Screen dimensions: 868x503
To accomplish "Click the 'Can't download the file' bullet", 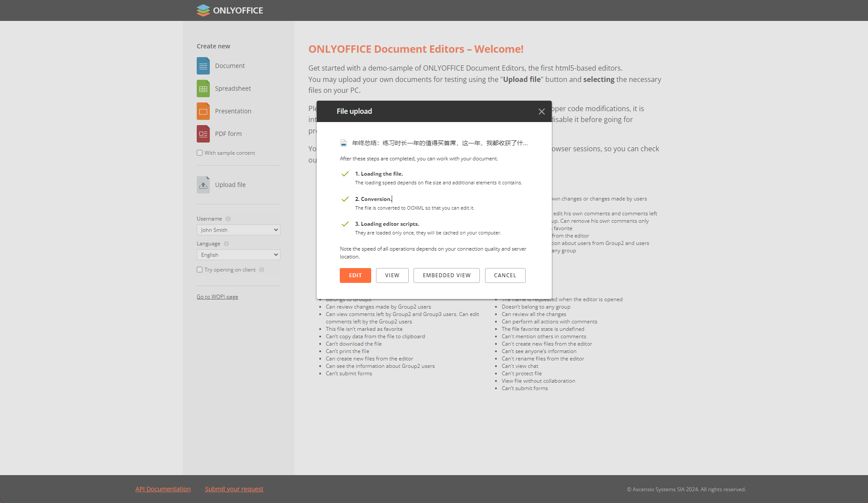I will (354, 344).
